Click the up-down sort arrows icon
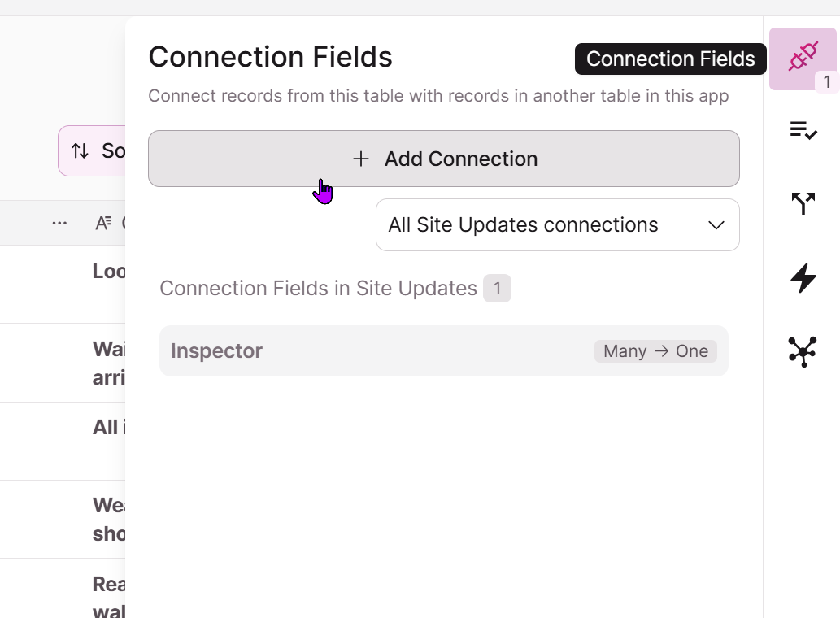840x618 pixels. point(81,151)
